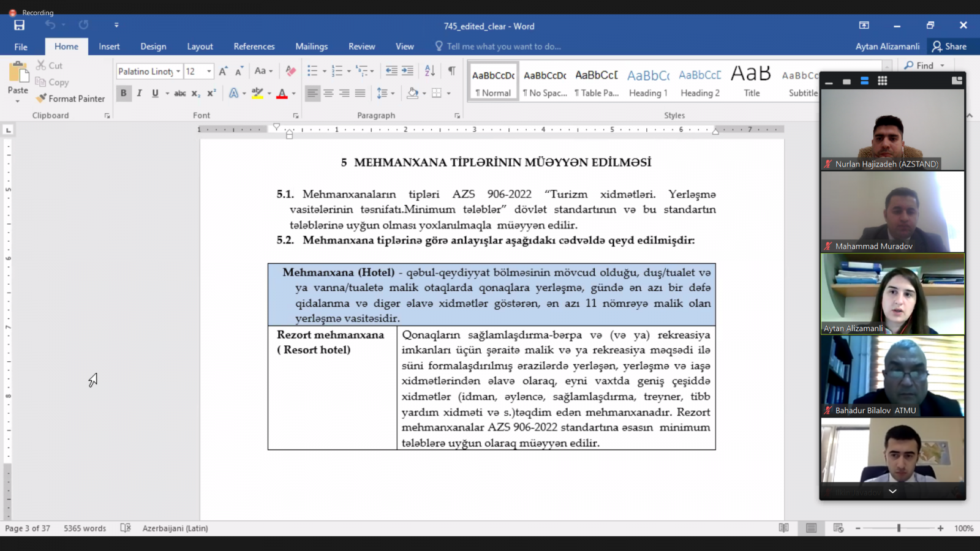Toggle Italic formatting button
980x551 pixels.
pyautogui.click(x=139, y=93)
